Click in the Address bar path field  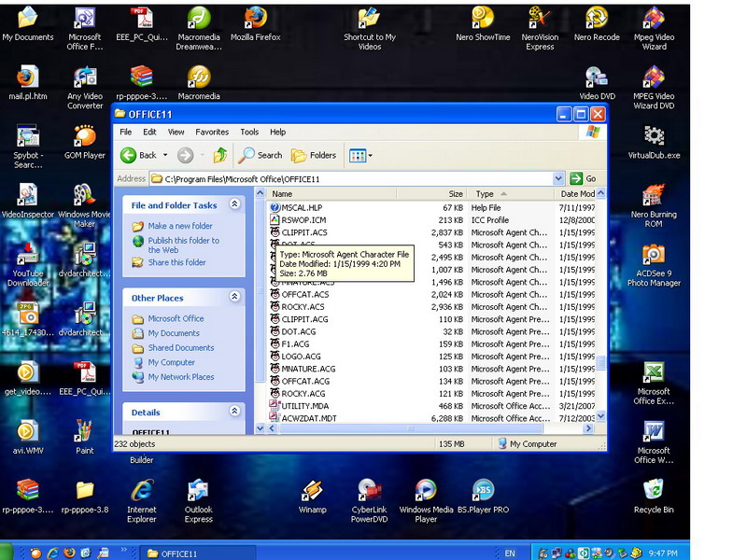click(352, 179)
